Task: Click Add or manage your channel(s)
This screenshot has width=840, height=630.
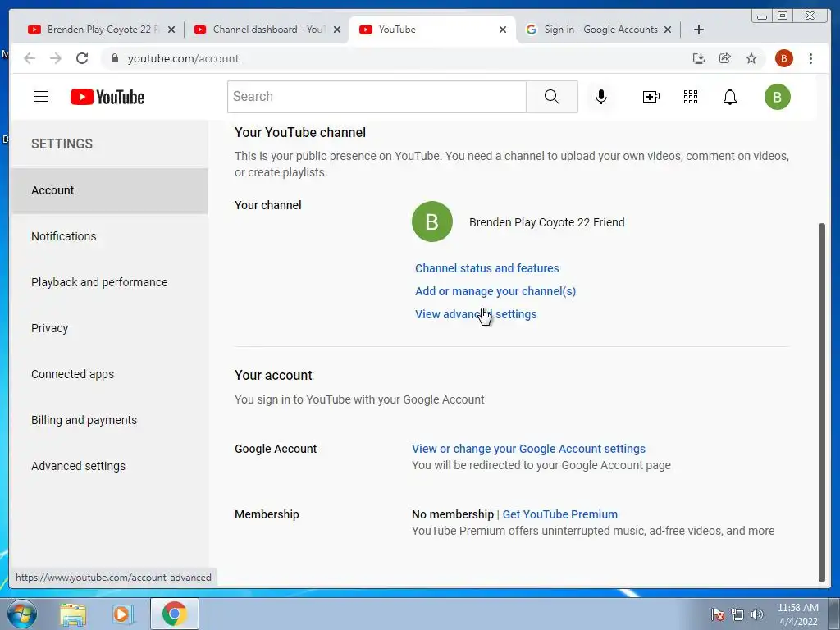Action: point(495,291)
